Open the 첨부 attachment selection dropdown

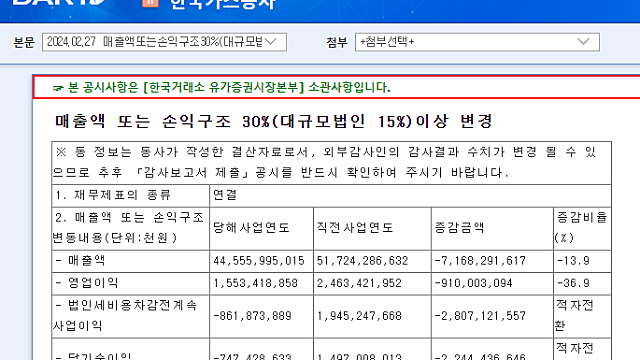(x=477, y=42)
